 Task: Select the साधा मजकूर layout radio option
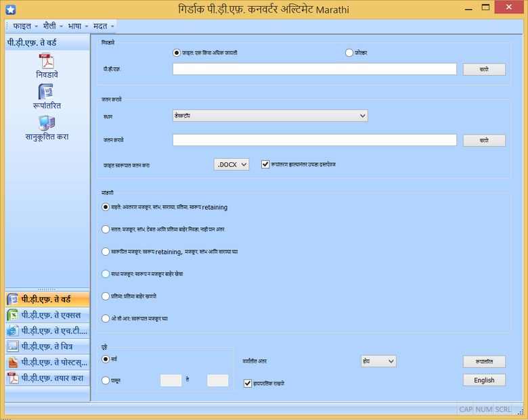[106, 274]
